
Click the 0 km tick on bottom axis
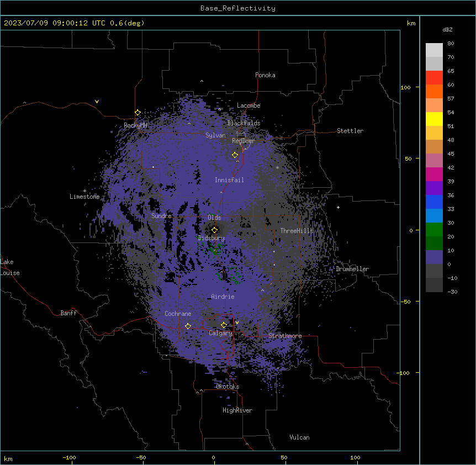click(213, 457)
